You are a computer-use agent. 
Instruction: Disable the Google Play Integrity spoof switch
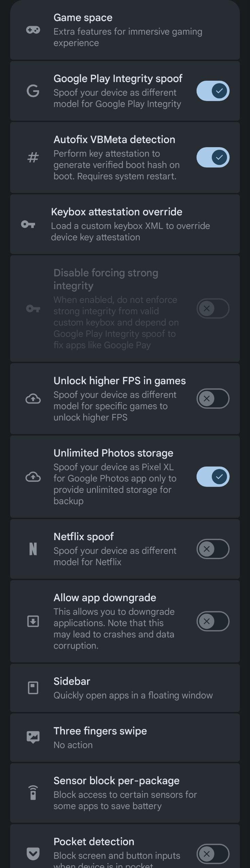[213, 91]
